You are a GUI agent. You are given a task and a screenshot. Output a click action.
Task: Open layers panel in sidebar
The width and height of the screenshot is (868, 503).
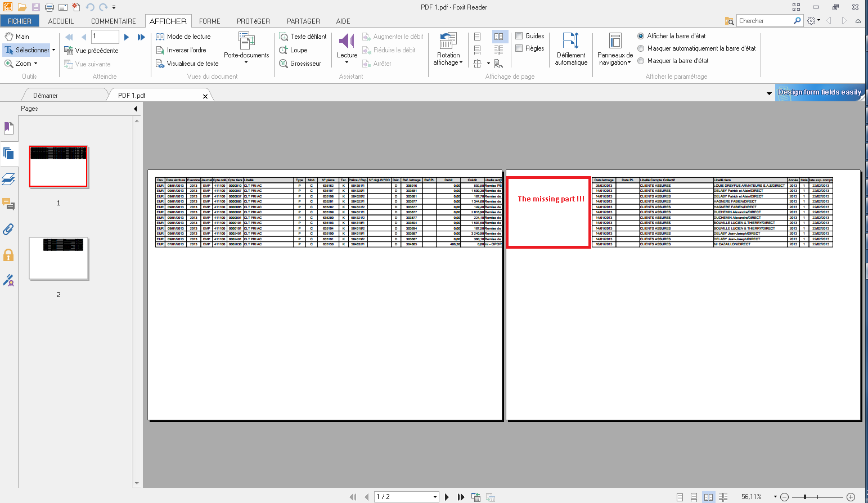click(x=8, y=179)
